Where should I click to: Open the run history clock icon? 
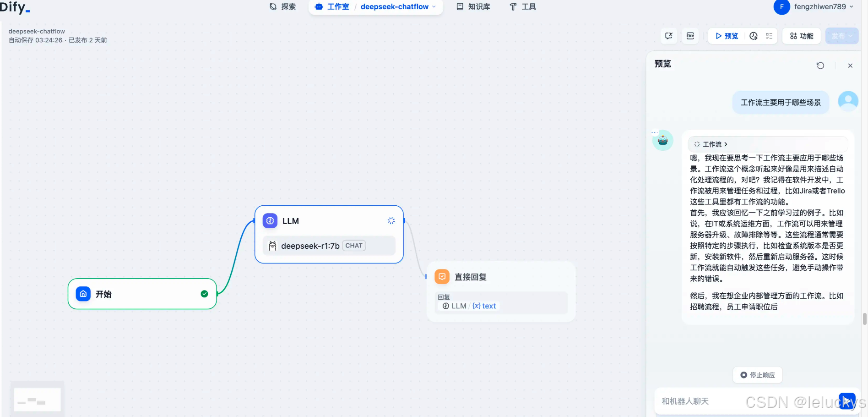754,36
